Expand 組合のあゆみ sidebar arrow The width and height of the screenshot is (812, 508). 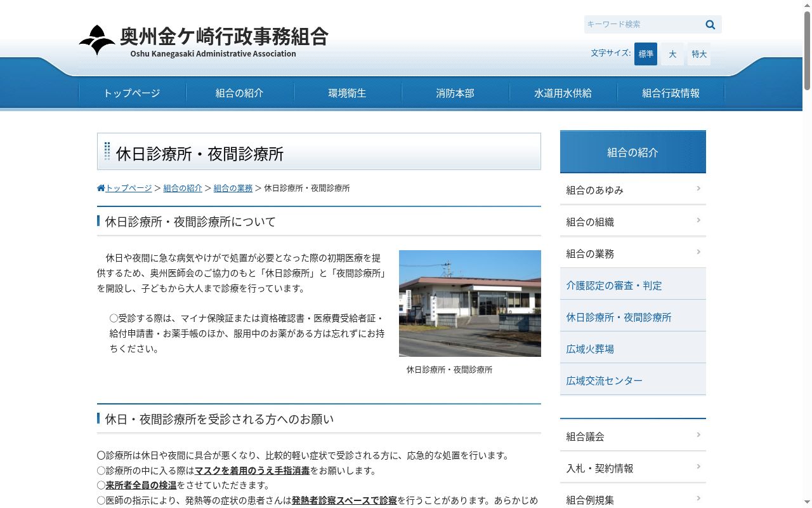[698, 189]
